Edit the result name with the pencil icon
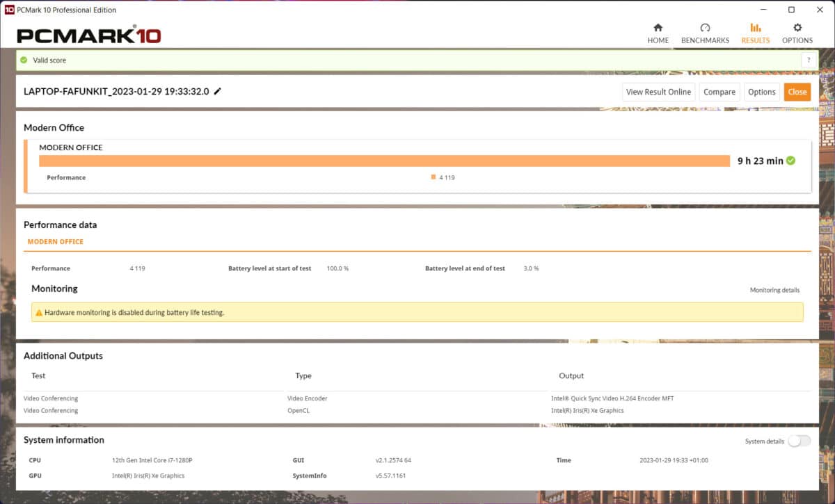The image size is (835, 504). (218, 91)
